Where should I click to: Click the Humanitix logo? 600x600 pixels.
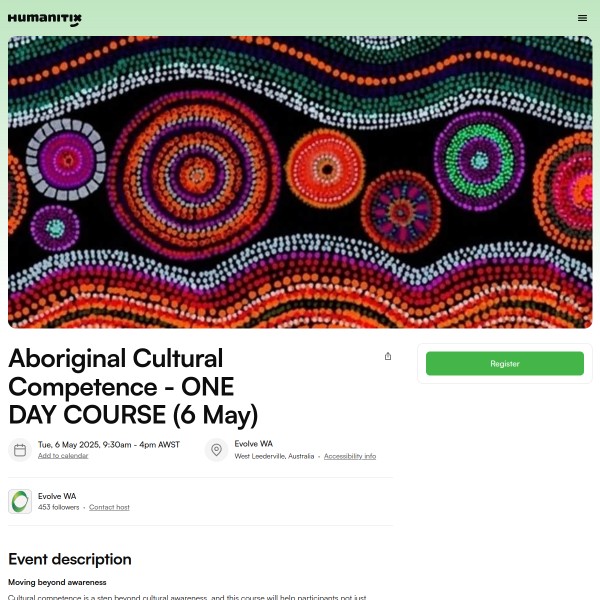coord(45,18)
